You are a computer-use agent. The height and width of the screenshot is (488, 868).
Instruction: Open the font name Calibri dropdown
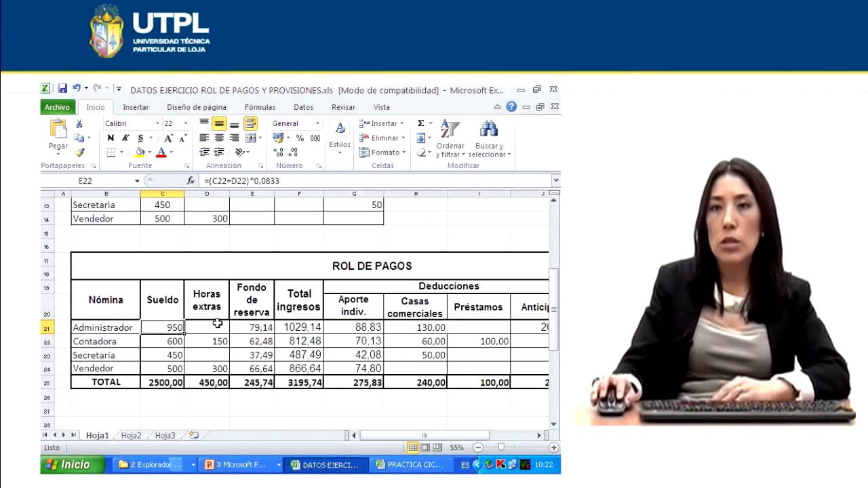click(x=158, y=123)
